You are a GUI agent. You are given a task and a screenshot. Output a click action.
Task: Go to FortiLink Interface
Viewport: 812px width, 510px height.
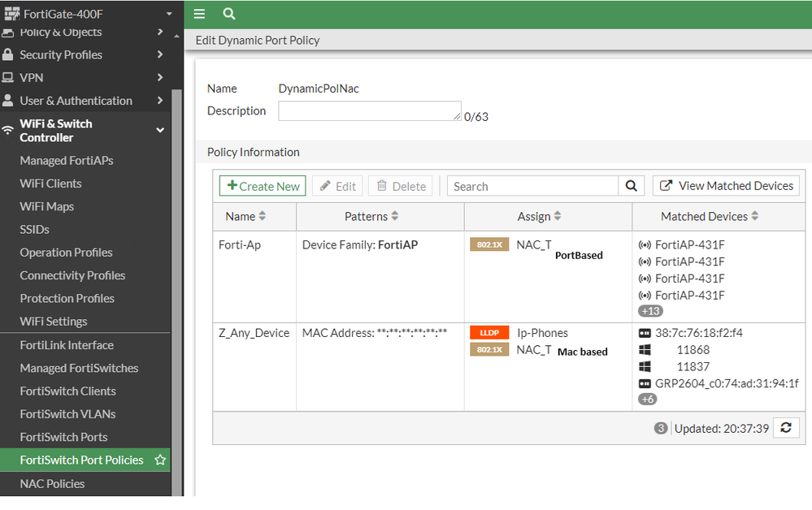pos(67,345)
